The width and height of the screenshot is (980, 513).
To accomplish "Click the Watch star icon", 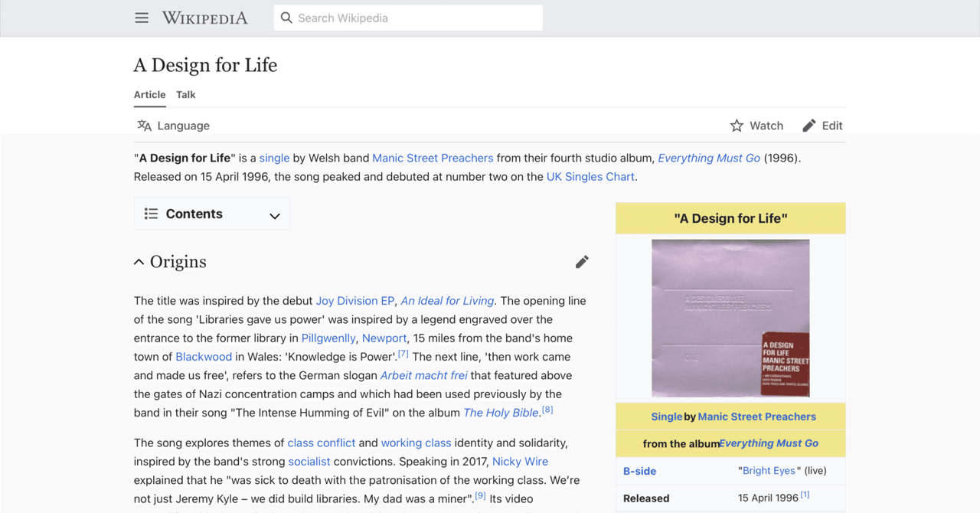I will coord(737,126).
